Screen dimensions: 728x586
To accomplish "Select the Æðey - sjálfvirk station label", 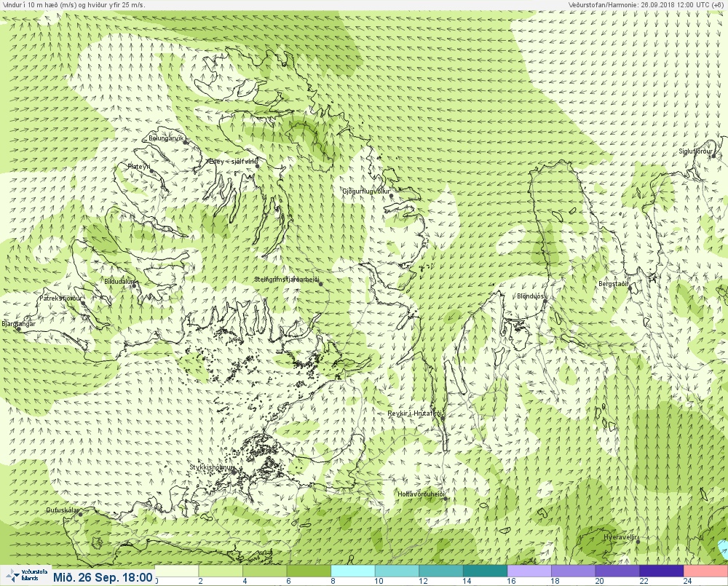I will point(232,162).
